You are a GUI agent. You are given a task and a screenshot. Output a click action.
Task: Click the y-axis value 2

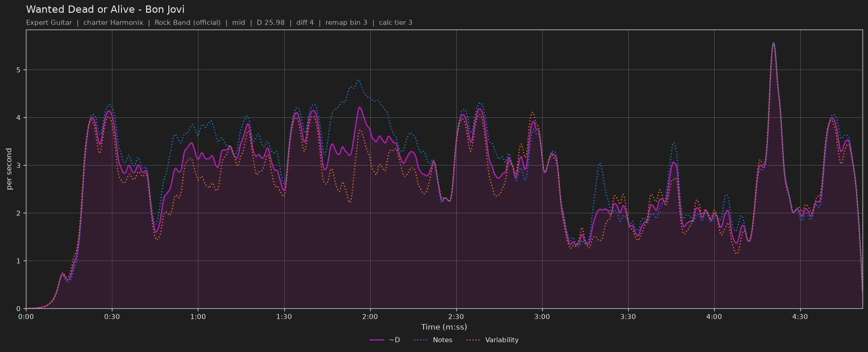19,213
